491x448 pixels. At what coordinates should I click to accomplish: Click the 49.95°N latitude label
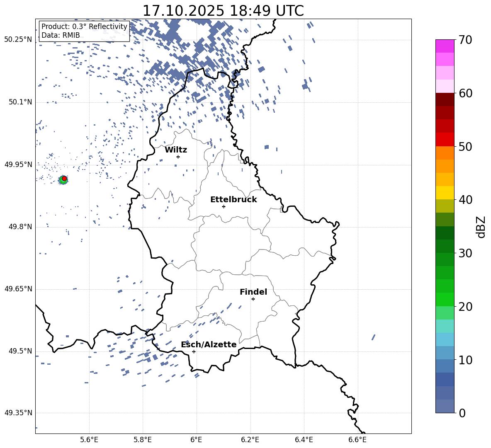tap(18, 165)
